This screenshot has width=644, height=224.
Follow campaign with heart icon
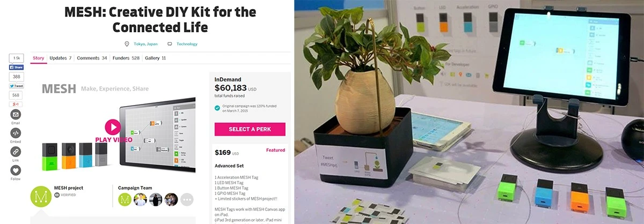point(16,170)
